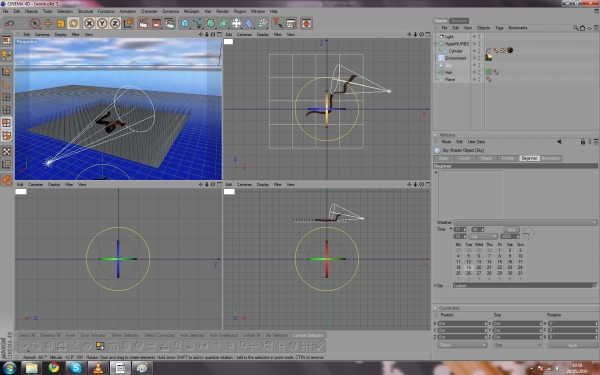Render the active view clapperboard icon
The width and height of the screenshot is (600, 375).
point(143,23)
